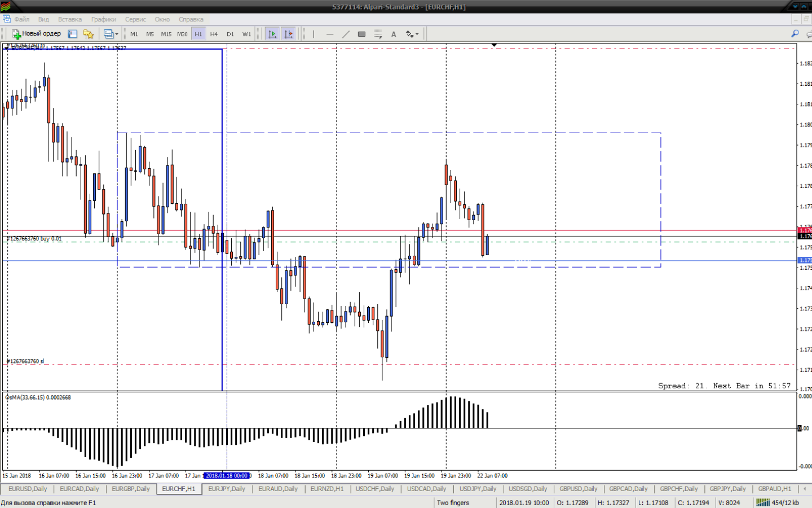812x508 pixels.
Task: Switch to the M15 timeframe
Action: (166, 34)
